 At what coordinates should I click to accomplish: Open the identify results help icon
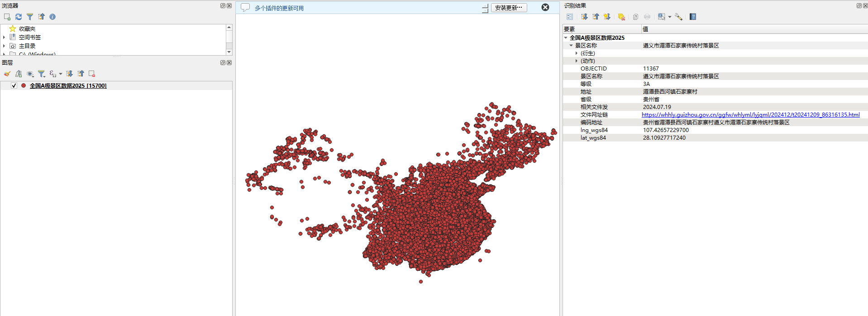693,17
